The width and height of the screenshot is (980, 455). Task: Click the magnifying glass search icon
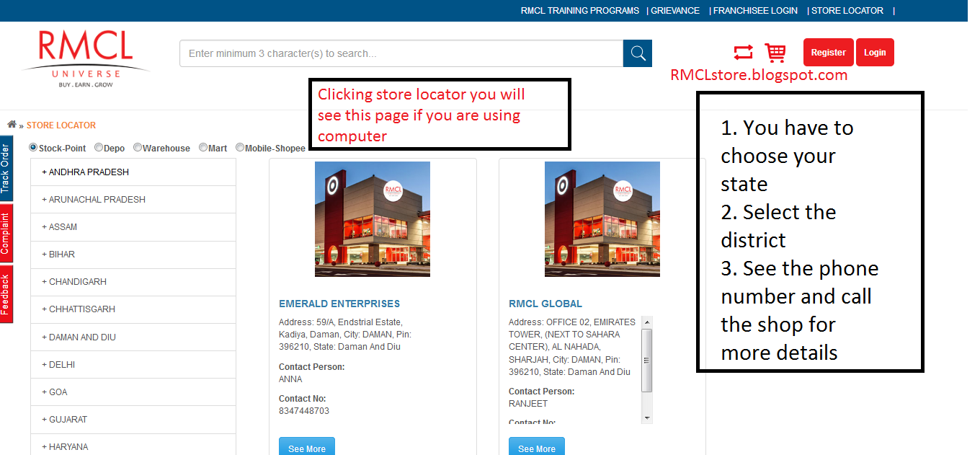tap(637, 53)
